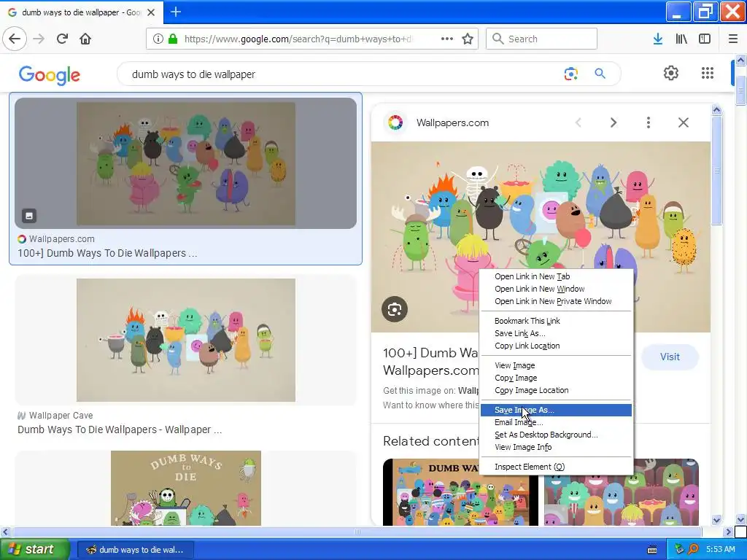This screenshot has height=560, width=747.
Task: Open selected Wallpapers.com result thumbnail
Action: pyautogui.click(x=186, y=163)
